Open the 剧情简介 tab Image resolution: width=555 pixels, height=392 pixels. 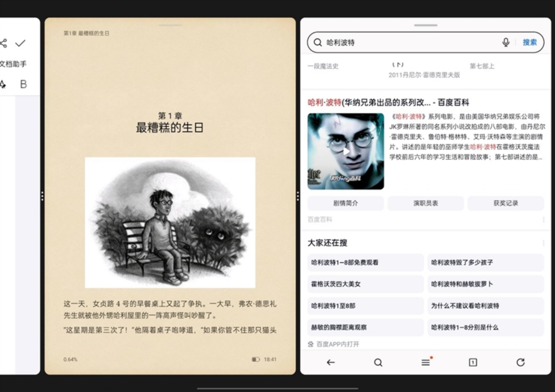(345, 203)
